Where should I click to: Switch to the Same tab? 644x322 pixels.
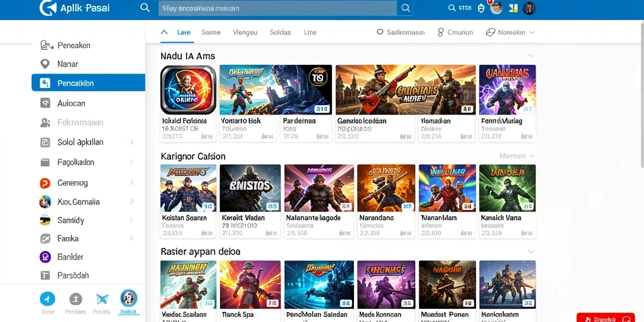pyautogui.click(x=211, y=33)
